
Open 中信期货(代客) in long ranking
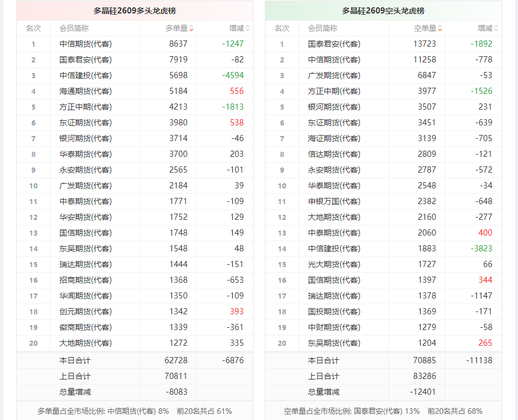85,44
